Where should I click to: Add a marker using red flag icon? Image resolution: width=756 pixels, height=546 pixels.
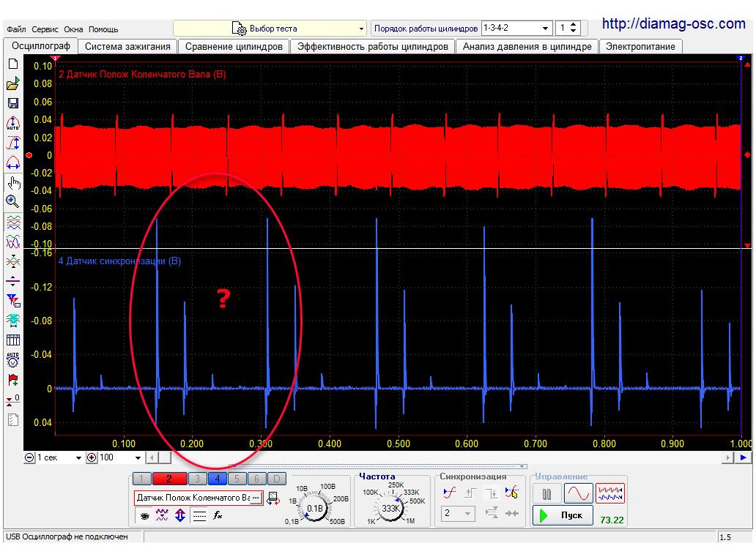13,380
